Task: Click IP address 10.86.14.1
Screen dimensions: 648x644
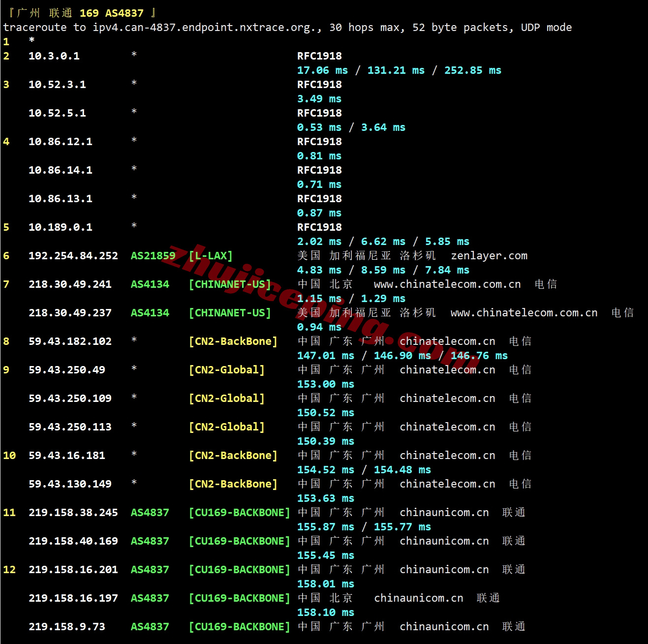Action: (61, 170)
